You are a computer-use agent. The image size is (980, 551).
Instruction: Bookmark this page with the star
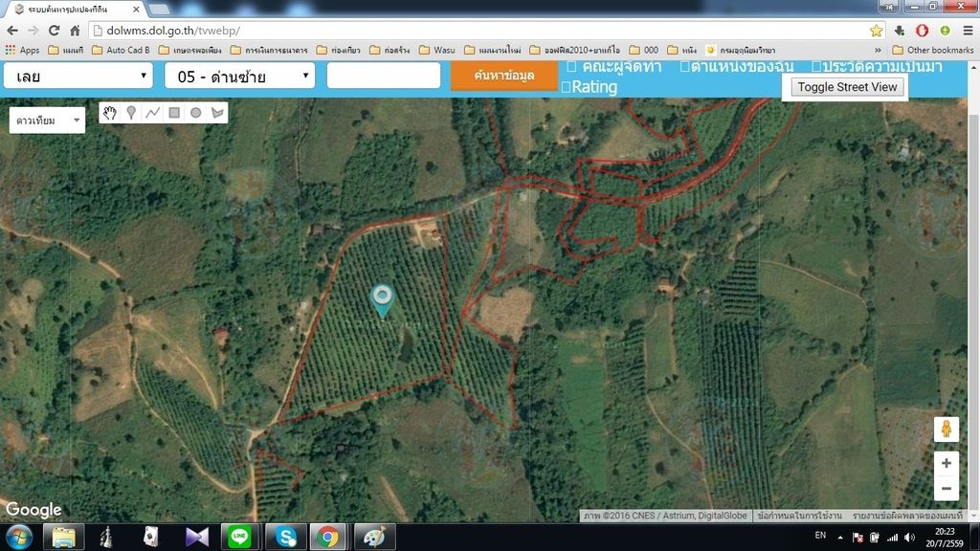[877, 31]
